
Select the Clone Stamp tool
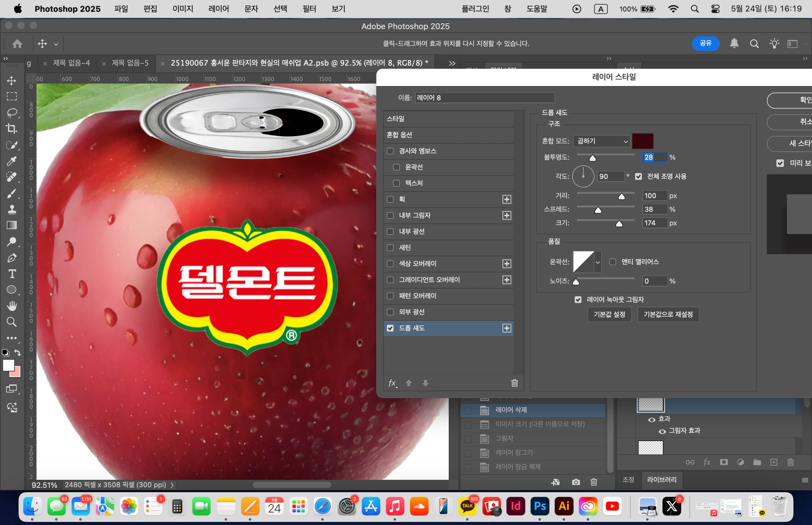coord(12,209)
